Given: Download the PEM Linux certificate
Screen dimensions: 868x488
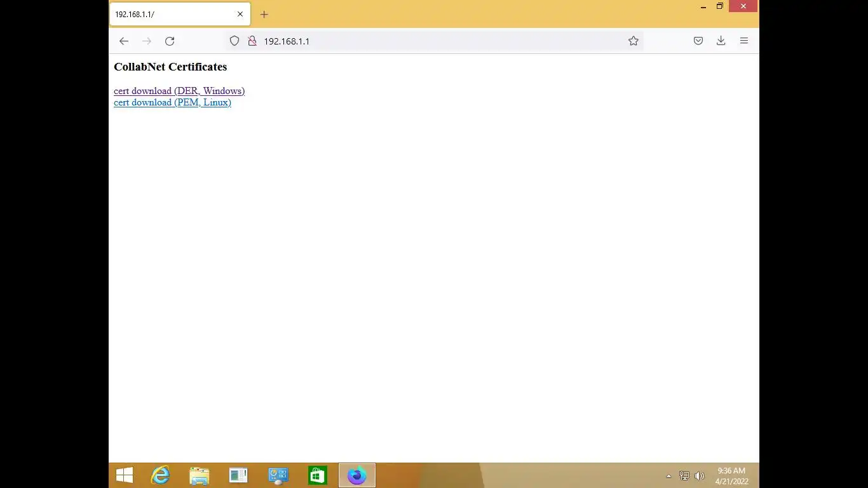Looking at the screenshot, I should pos(172,102).
